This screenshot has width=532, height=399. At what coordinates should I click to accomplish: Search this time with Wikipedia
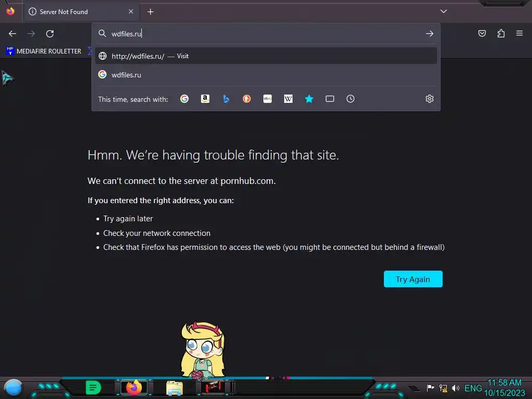click(288, 99)
